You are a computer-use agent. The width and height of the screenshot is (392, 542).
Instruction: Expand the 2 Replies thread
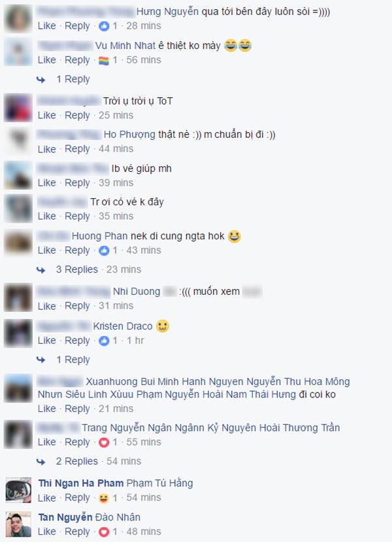[x=77, y=461]
